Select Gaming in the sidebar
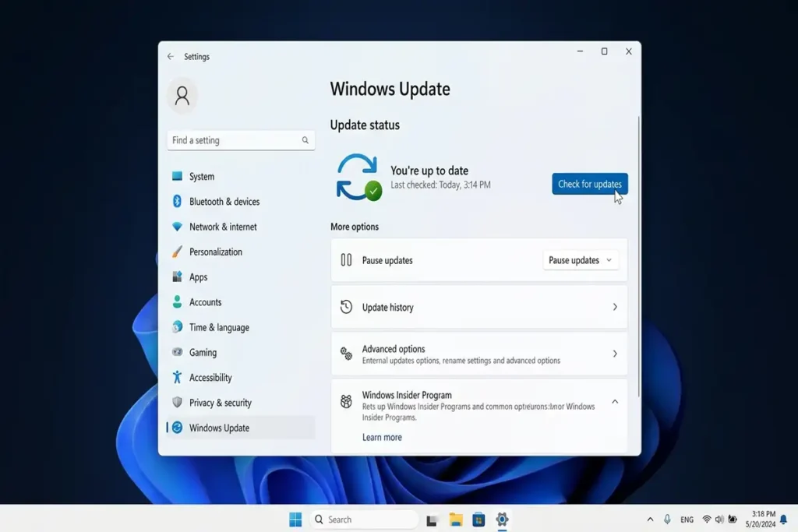 pyautogui.click(x=241, y=352)
